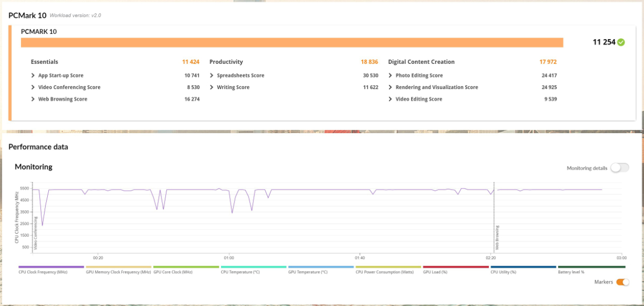
Task: Toggle CPU Utility legend swatch
Action: click(x=523, y=267)
